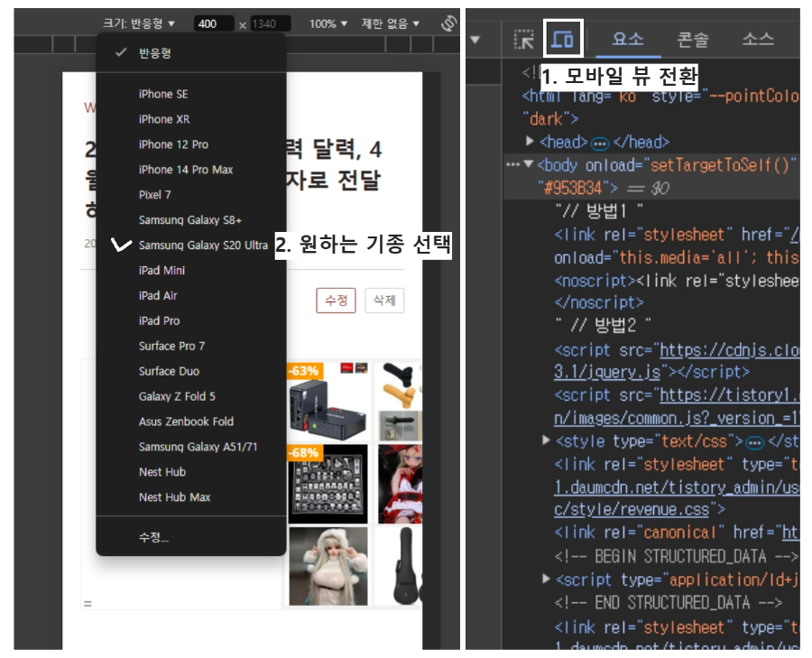Choose iPhone 12 Pro device
The height and width of the screenshot is (658, 812).
(x=191, y=144)
